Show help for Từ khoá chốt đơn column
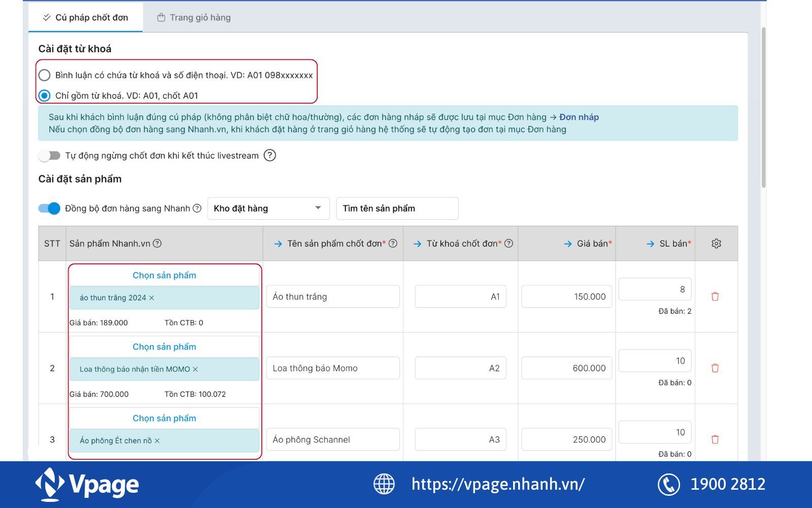812x508 pixels. (x=509, y=243)
